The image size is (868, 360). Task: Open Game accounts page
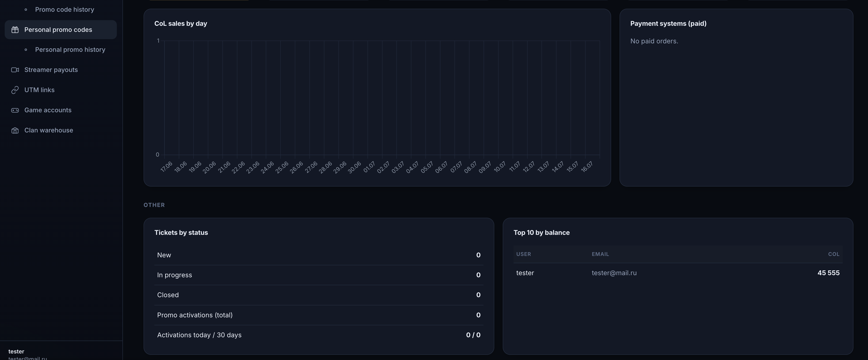(61, 110)
